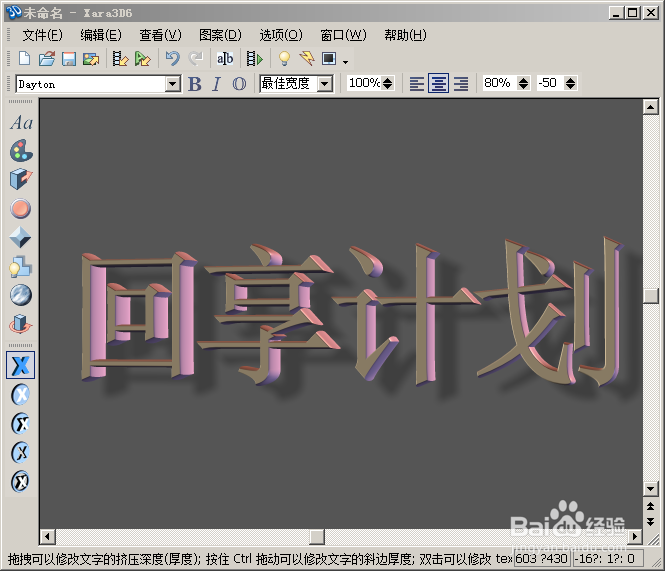
Task: Click the vertical scrollbar thumb
Action: (650, 296)
